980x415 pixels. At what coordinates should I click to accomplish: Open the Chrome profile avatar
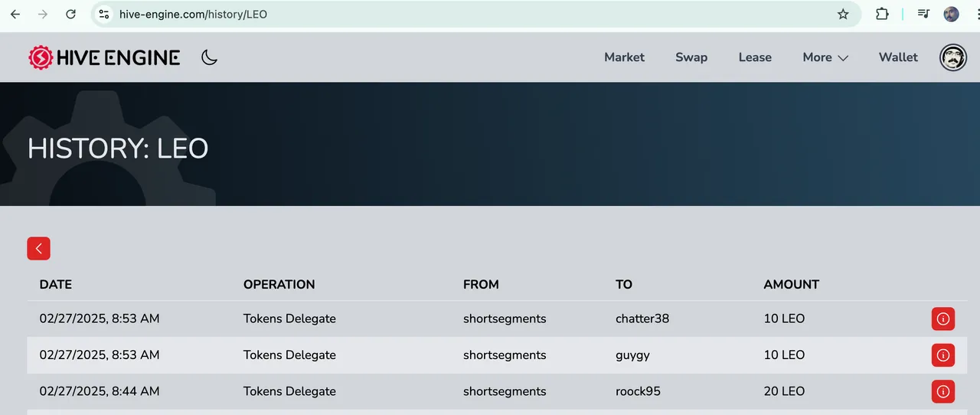click(952, 14)
